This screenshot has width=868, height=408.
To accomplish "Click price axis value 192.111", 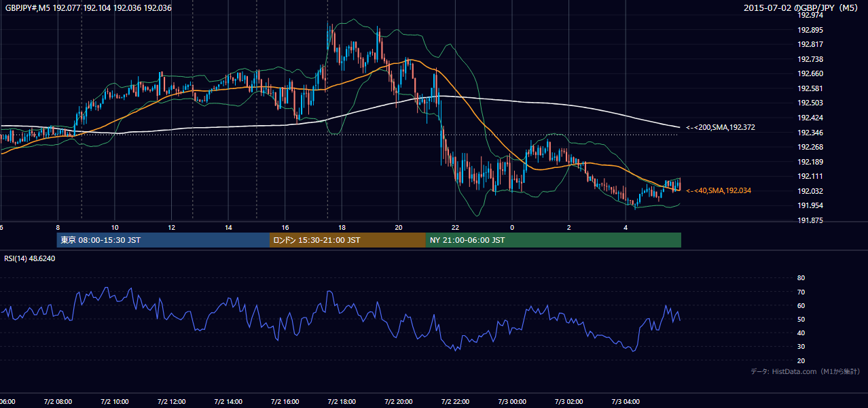I will [810, 176].
